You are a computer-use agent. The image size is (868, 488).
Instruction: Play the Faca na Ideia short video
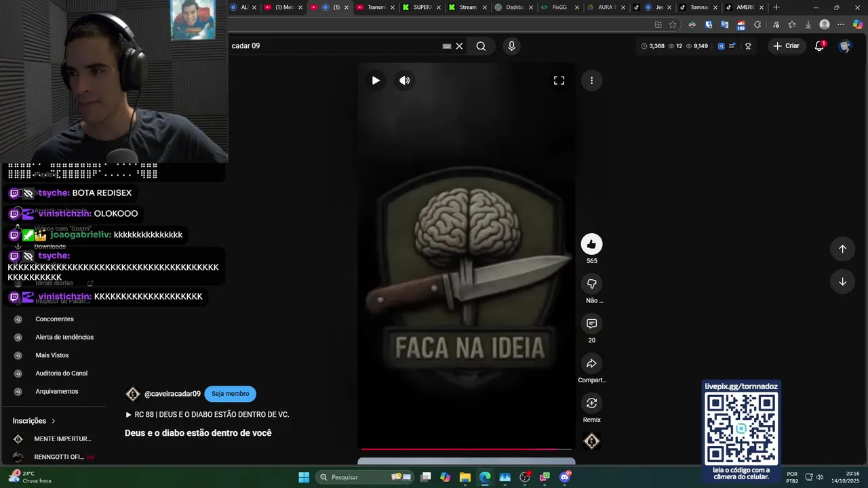coord(376,81)
